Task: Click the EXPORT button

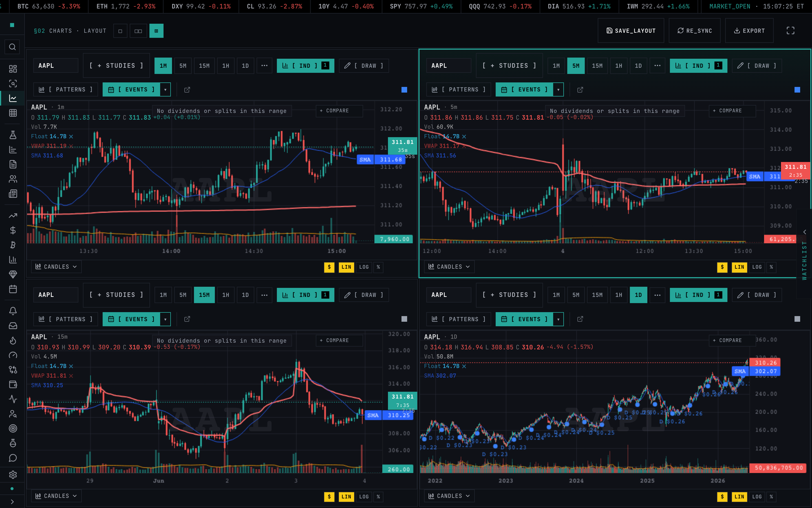Action: (x=749, y=30)
